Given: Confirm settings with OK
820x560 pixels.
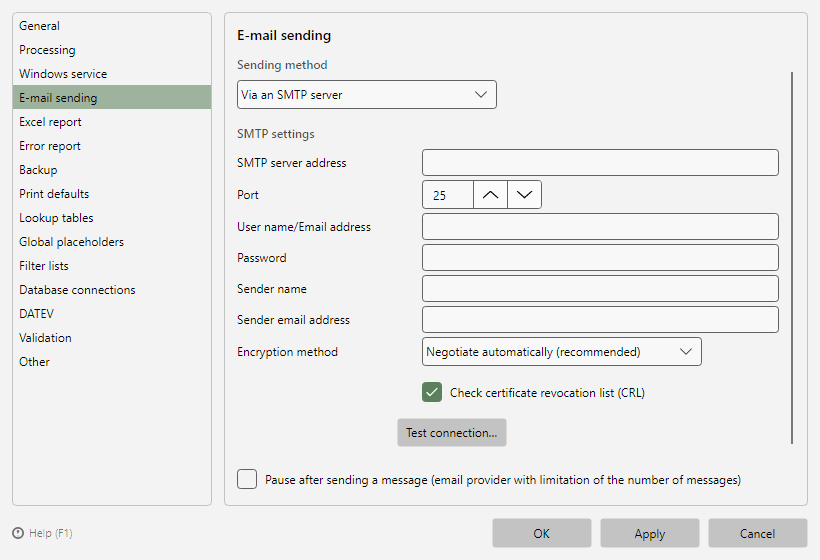Looking at the screenshot, I should 542,533.
